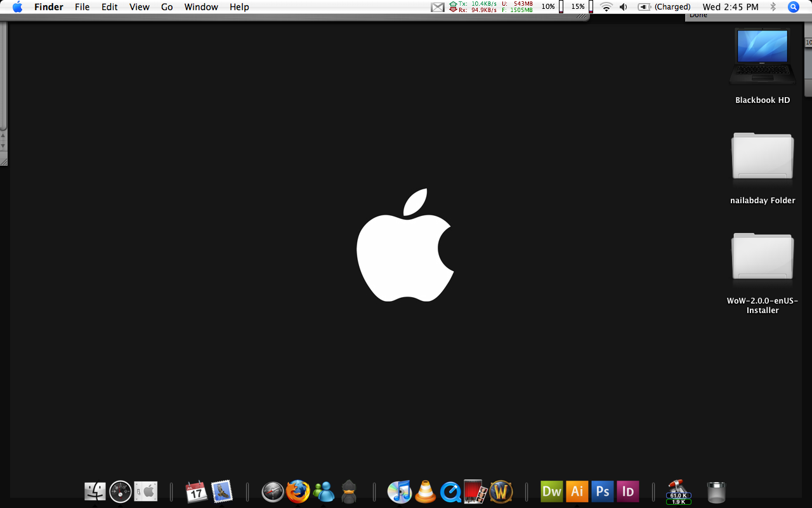Open System Preferences in the dock
This screenshot has height=508, width=812.
(x=146, y=491)
